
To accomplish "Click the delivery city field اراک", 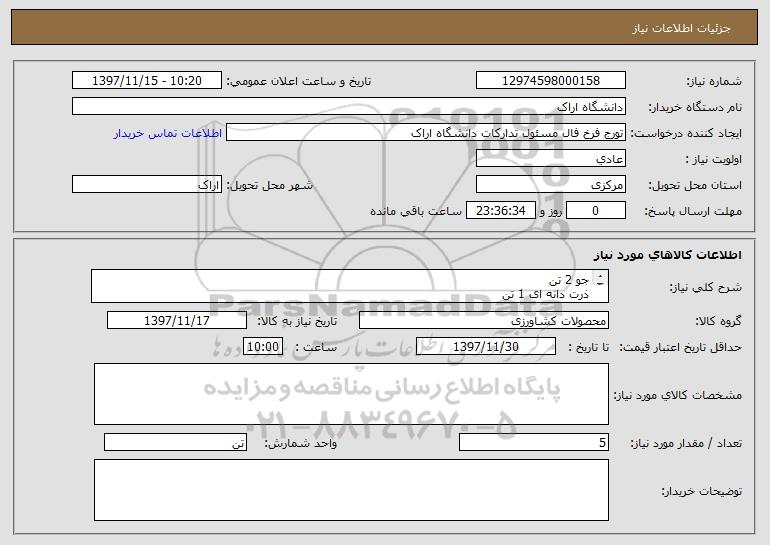I will coord(147,185).
